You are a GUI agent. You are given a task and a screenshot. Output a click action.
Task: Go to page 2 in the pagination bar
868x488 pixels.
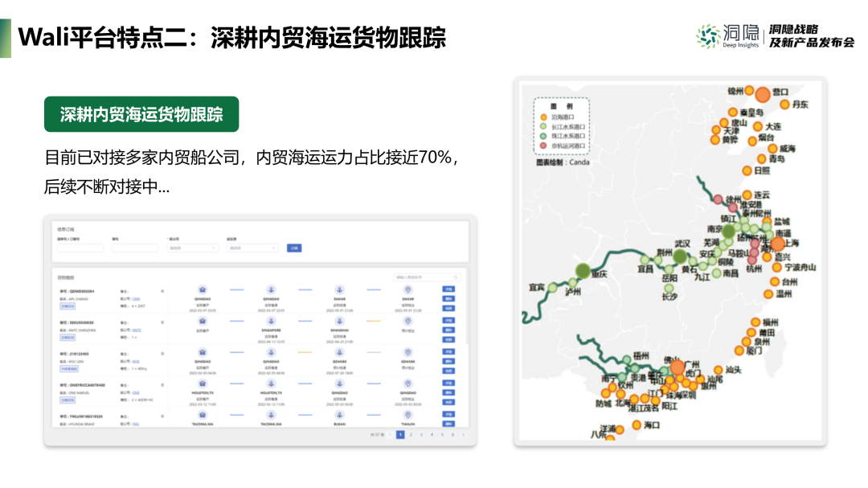click(411, 434)
